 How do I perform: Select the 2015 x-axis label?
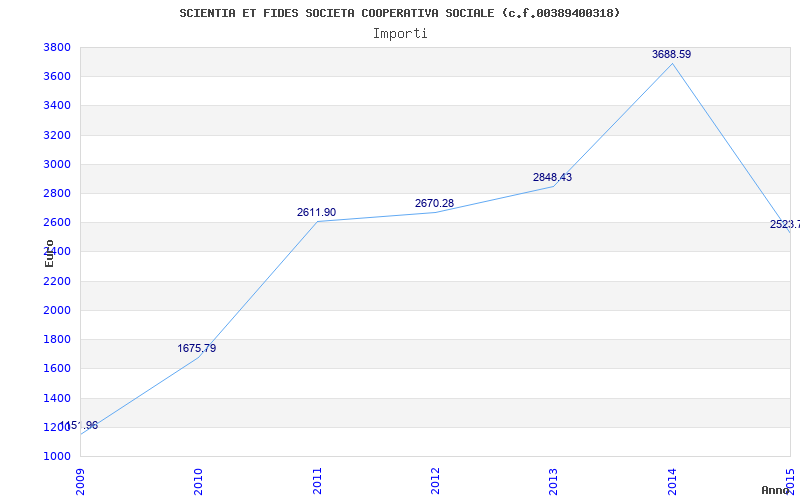coord(790,482)
